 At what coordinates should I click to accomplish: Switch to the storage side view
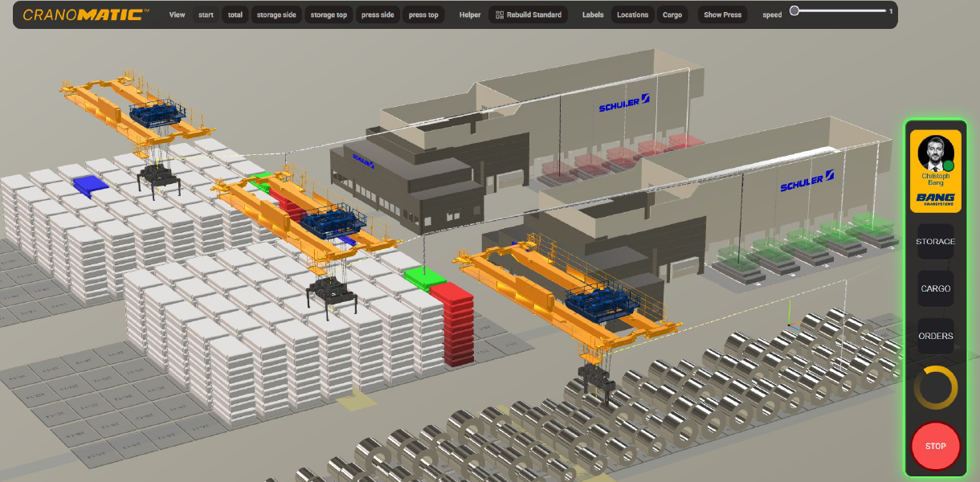click(276, 14)
